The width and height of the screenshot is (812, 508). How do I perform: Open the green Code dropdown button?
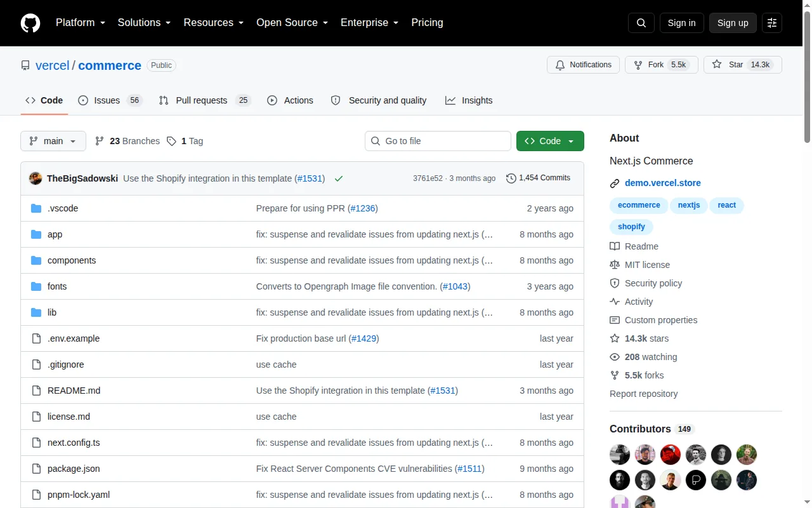tap(550, 141)
